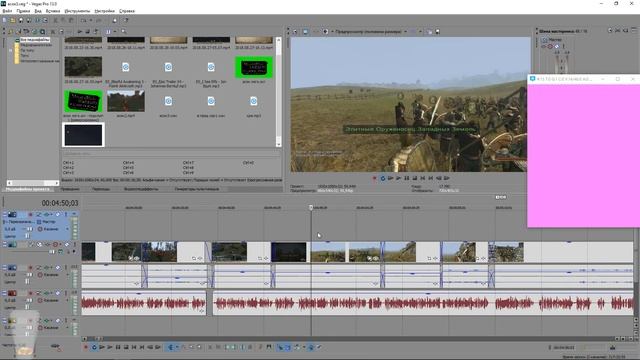Go to next frame in preview transport
640x360 pixels.
click(x=447, y=178)
